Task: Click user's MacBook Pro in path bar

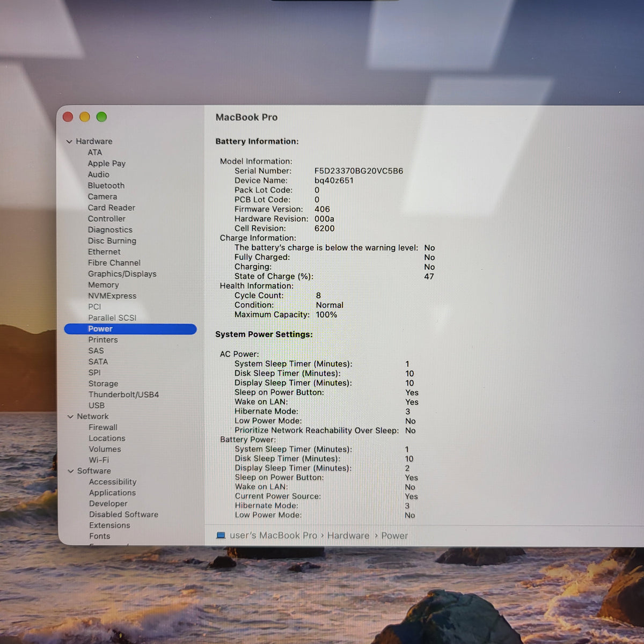Action: (x=273, y=536)
